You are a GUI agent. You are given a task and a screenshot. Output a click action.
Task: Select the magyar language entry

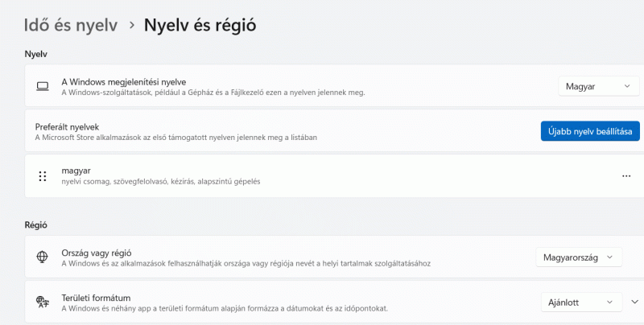pos(76,171)
